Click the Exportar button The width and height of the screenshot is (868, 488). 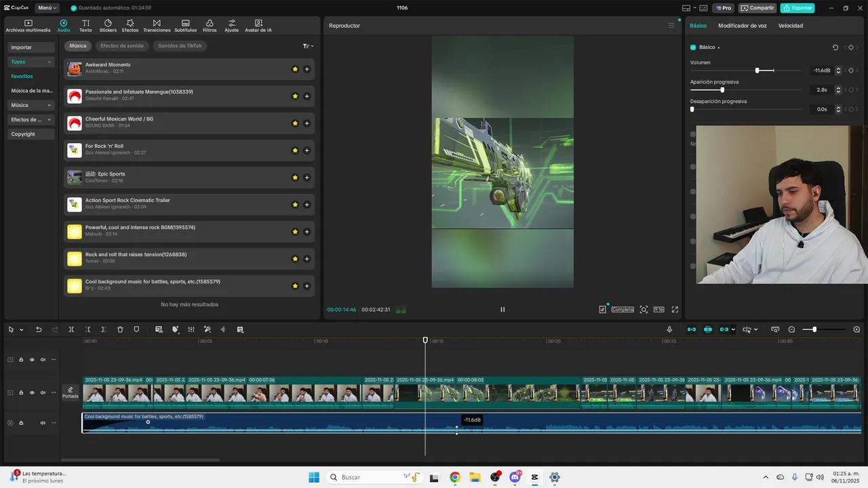797,8
